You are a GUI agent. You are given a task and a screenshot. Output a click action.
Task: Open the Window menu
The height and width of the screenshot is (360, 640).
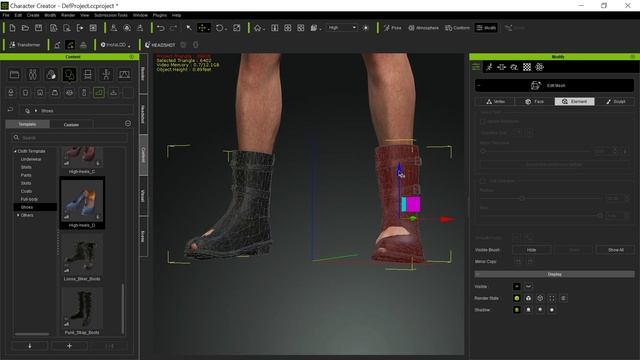click(x=140, y=15)
